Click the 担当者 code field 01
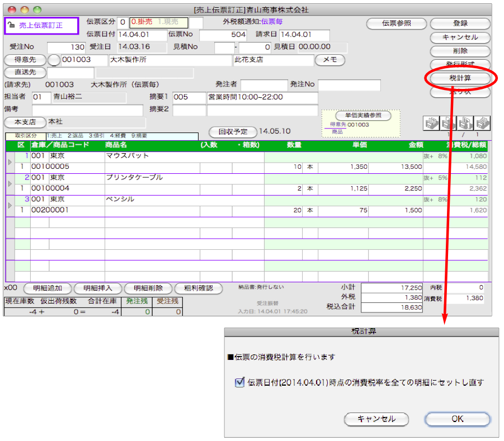 (x=41, y=97)
